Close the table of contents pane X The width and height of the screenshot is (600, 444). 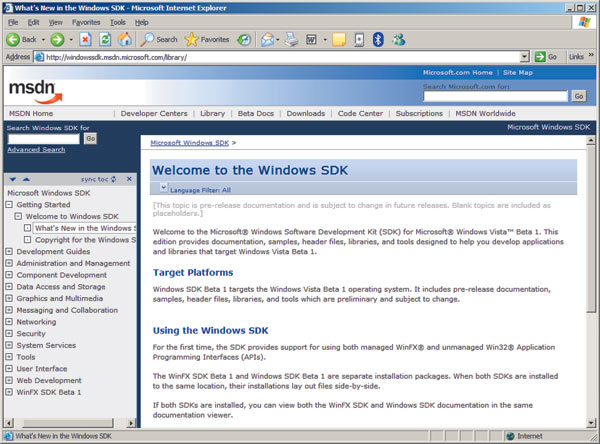129,179
